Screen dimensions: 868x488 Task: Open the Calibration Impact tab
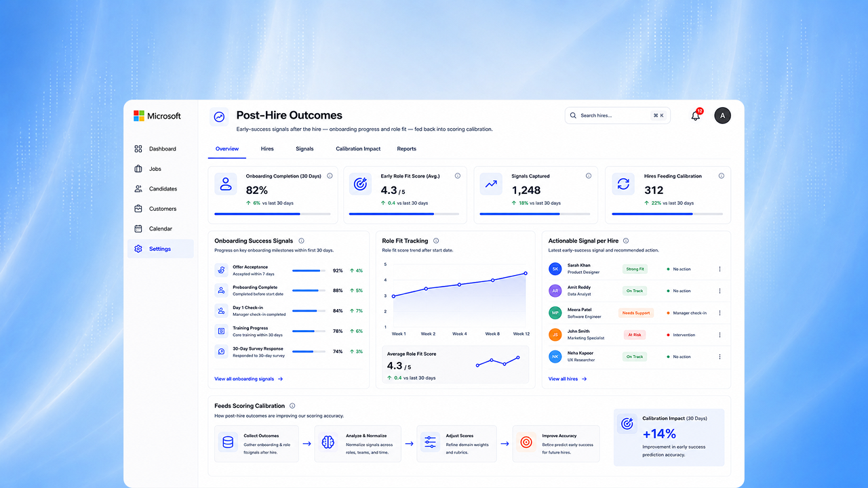(358, 148)
